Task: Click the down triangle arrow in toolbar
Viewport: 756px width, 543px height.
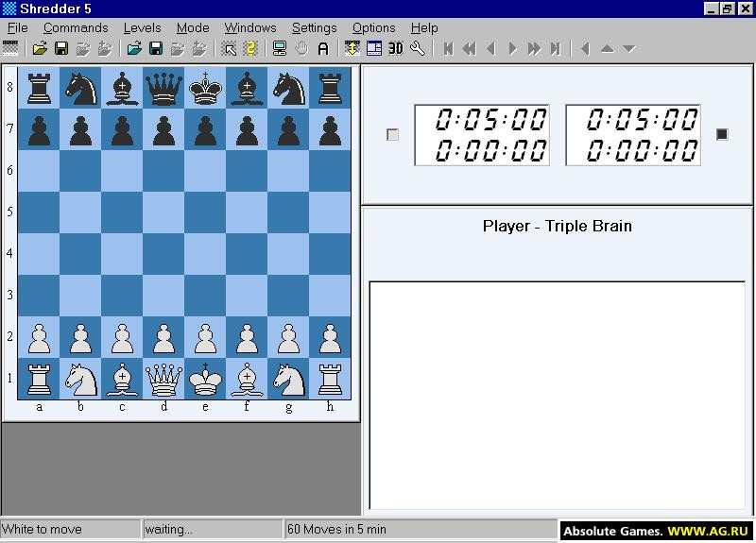Action: pos(629,49)
